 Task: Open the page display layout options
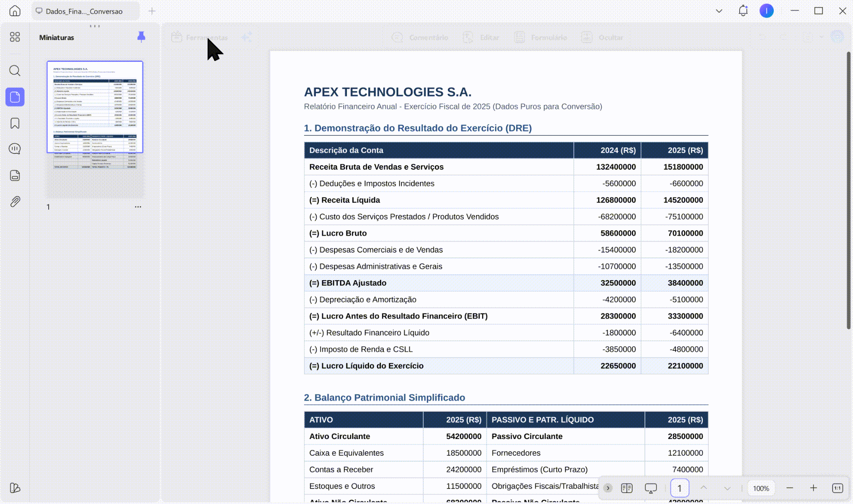click(627, 488)
